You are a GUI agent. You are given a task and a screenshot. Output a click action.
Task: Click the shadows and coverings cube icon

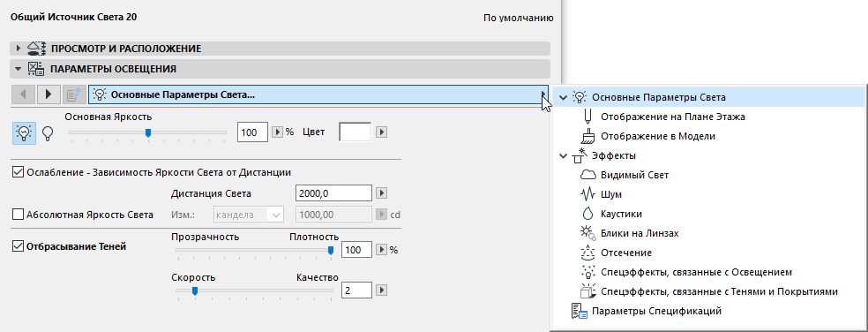point(587,291)
